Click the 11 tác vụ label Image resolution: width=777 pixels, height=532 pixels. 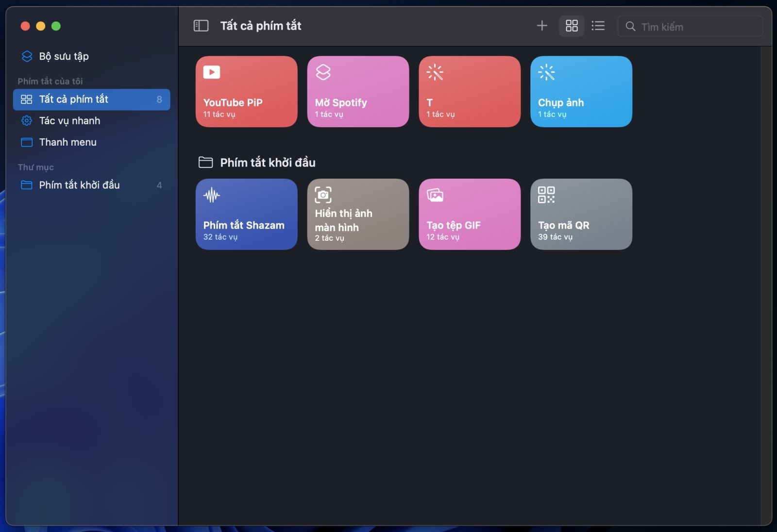(219, 115)
